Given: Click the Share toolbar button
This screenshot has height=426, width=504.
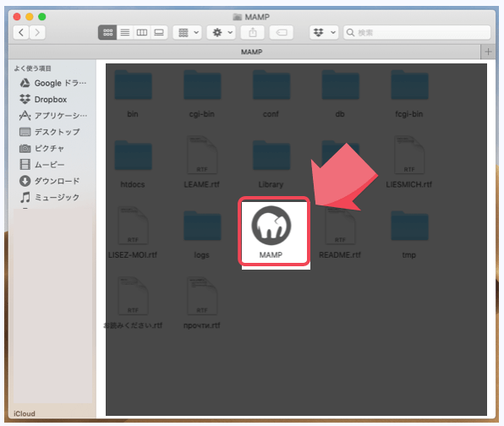Looking at the screenshot, I should [x=253, y=32].
